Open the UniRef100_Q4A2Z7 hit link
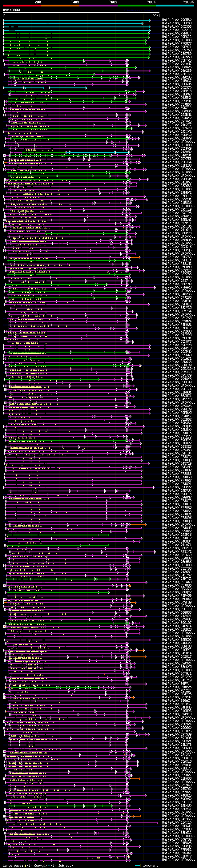Screen dimensions: 197x868 (177, 125)
